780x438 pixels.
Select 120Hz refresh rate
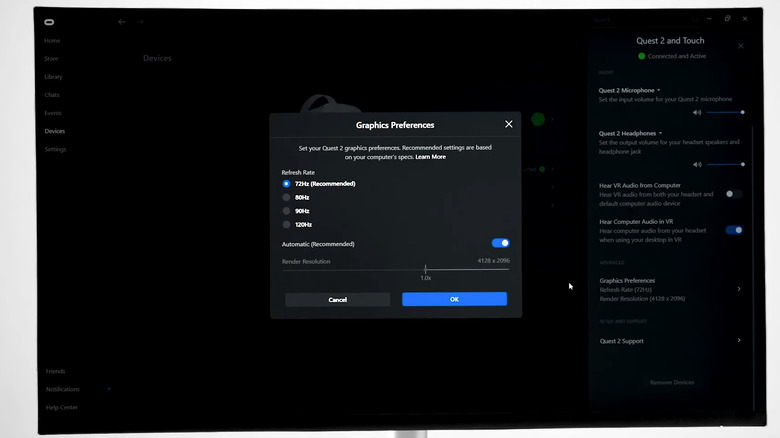coord(286,224)
